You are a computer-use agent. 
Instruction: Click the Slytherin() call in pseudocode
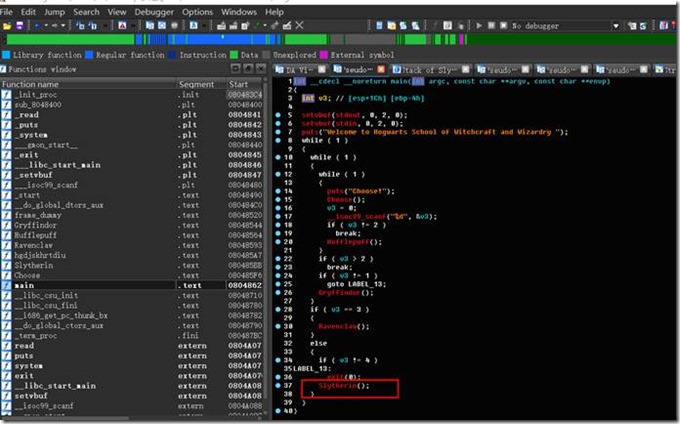pyautogui.click(x=343, y=385)
